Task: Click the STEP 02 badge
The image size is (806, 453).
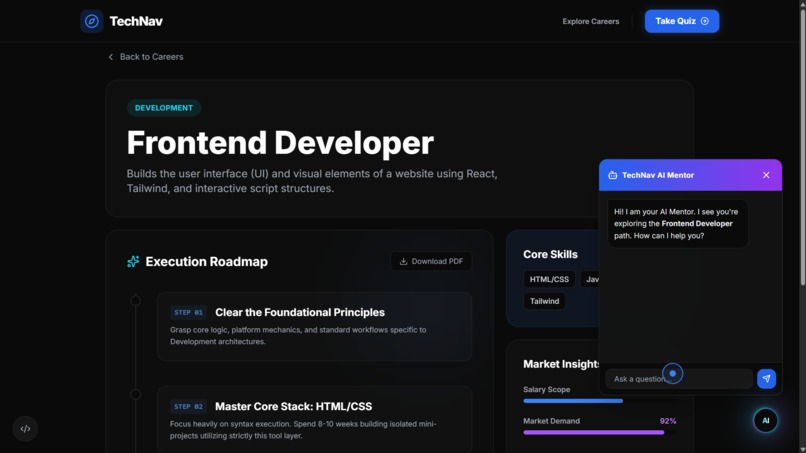Action: pyautogui.click(x=188, y=406)
